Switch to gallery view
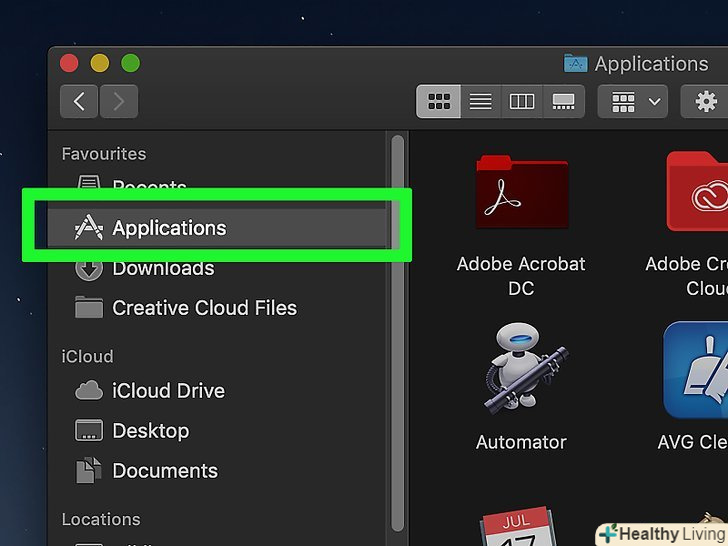The height and width of the screenshot is (546, 728). tap(563, 101)
